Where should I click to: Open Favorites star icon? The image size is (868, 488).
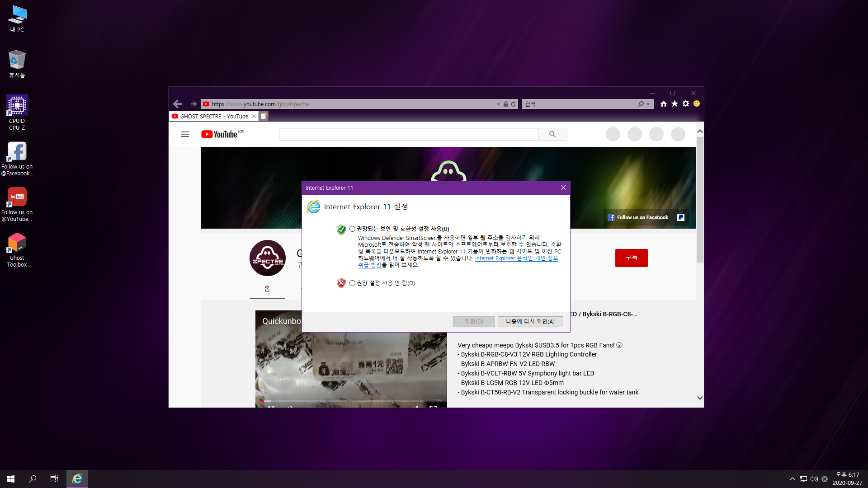click(x=675, y=104)
